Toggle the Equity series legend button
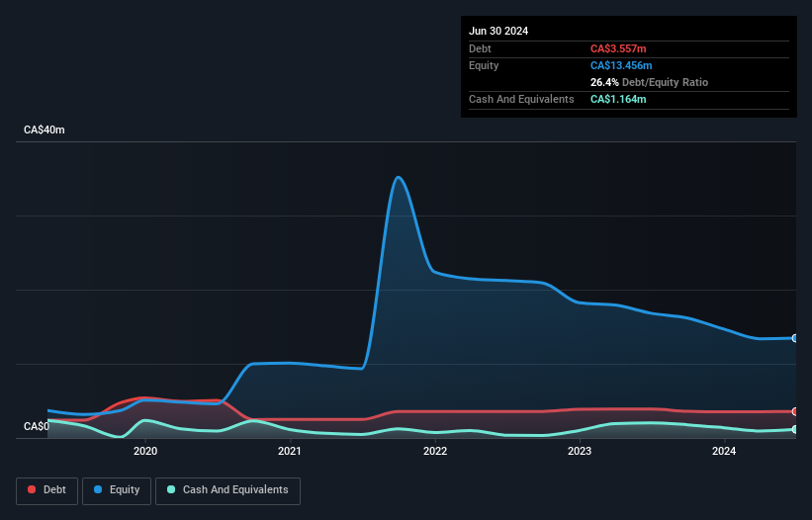This screenshot has width=812, height=520. click(117, 490)
